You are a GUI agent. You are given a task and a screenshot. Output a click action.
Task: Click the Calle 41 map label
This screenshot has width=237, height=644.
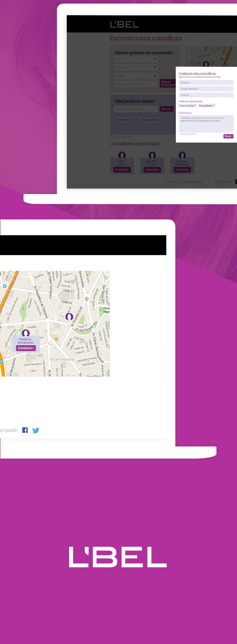click(67, 302)
